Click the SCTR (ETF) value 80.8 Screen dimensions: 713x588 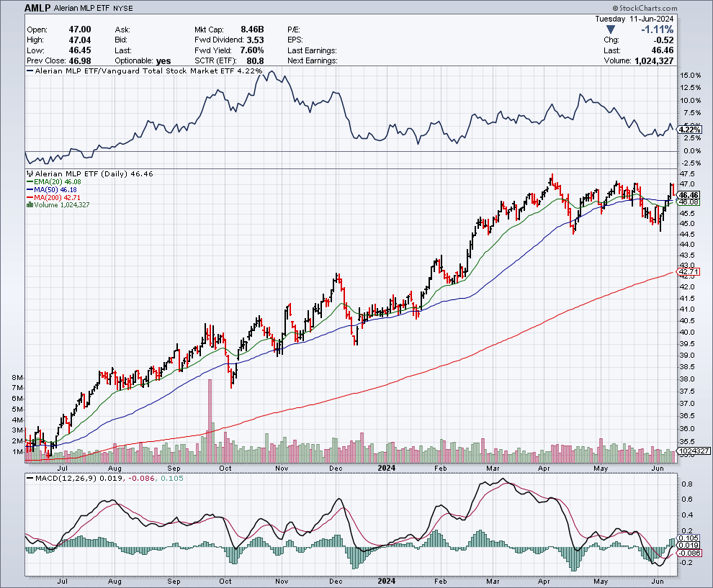tap(255, 61)
